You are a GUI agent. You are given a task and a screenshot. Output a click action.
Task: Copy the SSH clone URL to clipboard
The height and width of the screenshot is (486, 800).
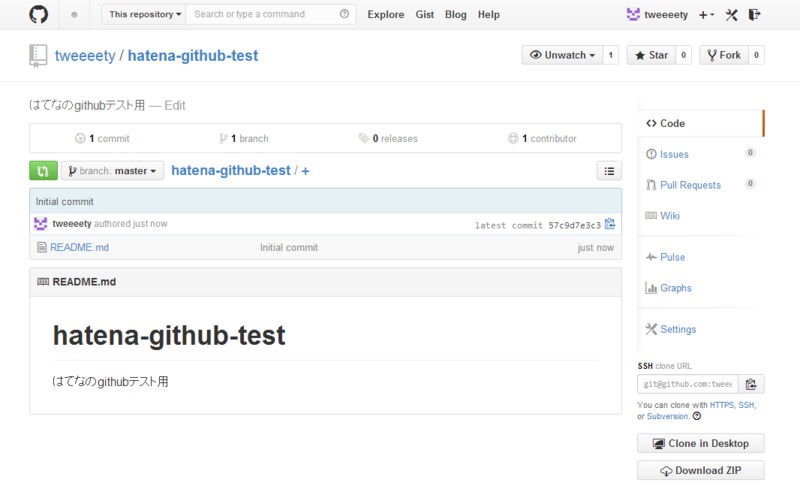pos(751,384)
